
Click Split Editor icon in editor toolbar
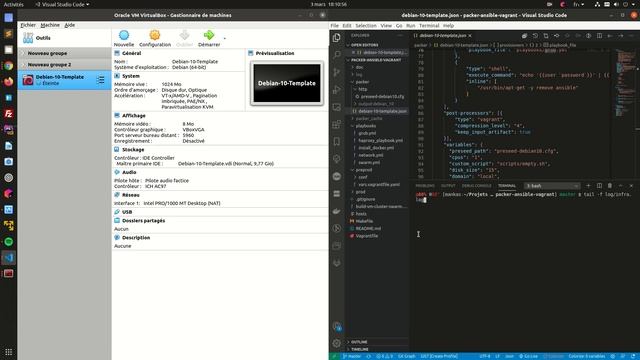coord(599,36)
